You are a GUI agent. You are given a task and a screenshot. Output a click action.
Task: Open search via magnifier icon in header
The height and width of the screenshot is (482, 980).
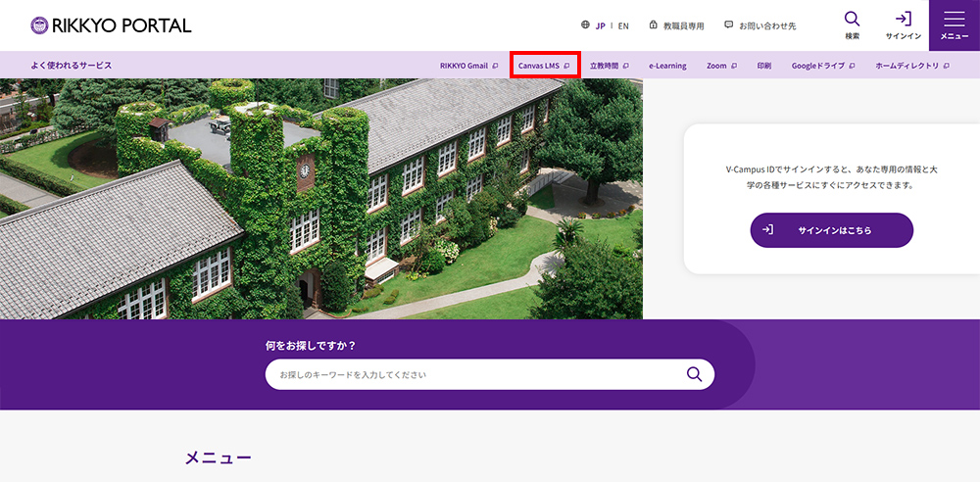[x=852, y=20]
